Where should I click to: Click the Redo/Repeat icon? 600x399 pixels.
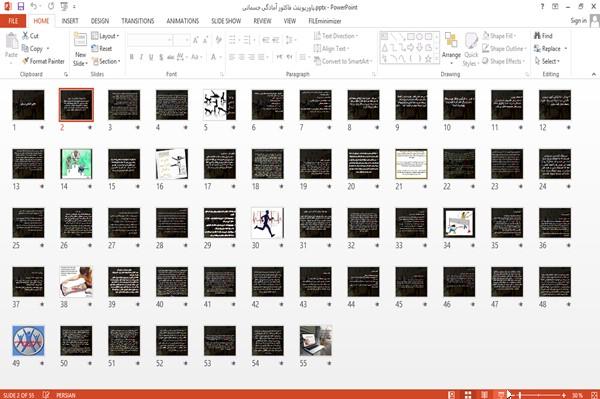click(51, 7)
